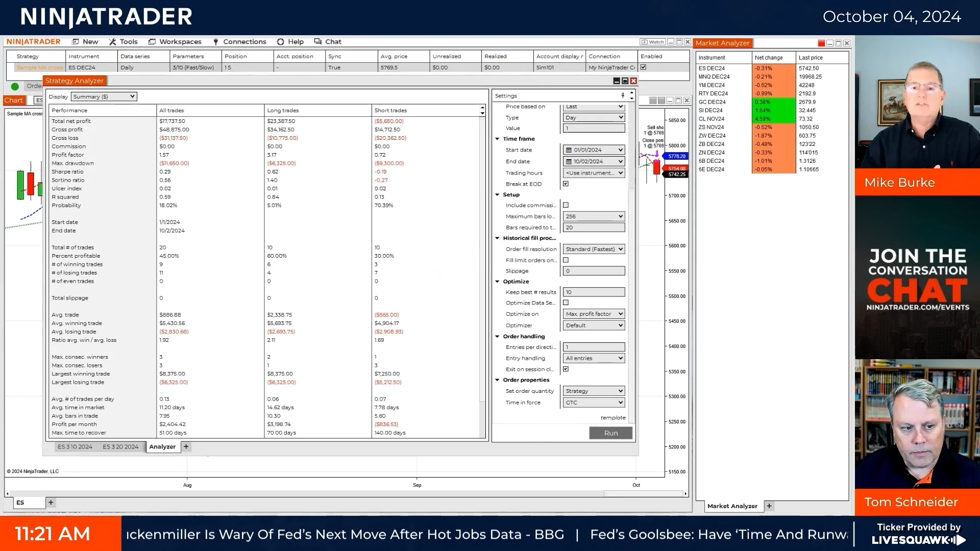Click the green connection status circle
Screen dimensions: 980x551
[15, 86]
